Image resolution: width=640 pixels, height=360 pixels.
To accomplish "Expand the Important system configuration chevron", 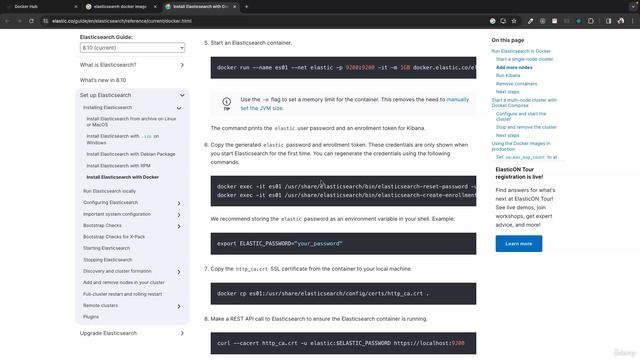I will tap(179, 214).
